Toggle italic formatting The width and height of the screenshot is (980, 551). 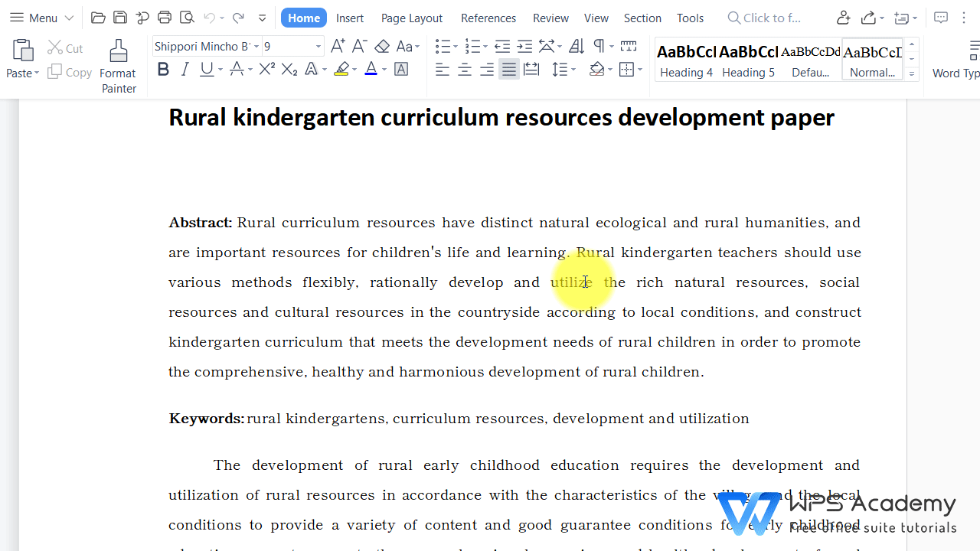(x=185, y=69)
